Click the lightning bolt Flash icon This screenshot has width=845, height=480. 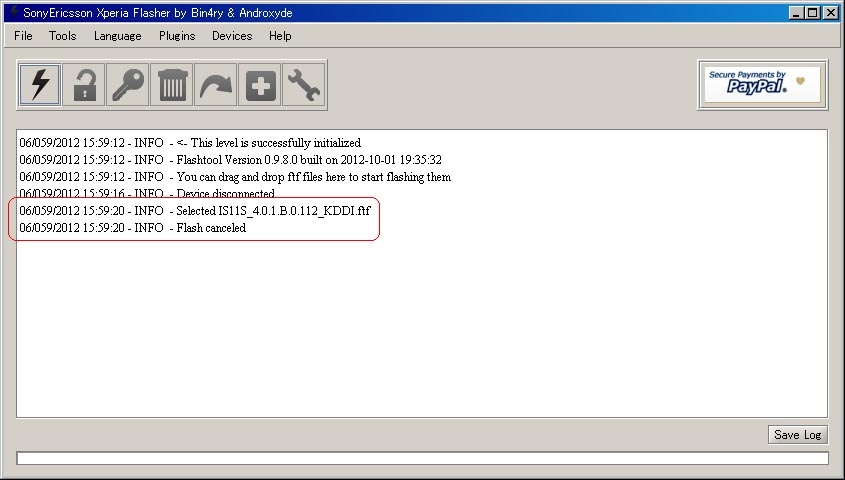(40, 85)
